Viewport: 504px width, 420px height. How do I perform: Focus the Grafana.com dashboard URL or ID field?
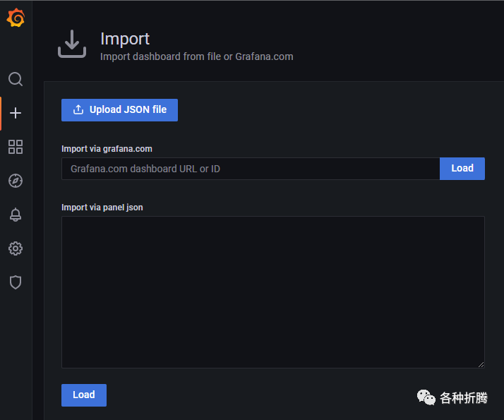[x=251, y=169]
